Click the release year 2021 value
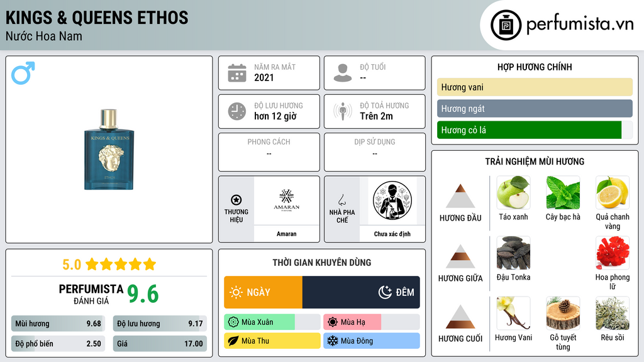The image size is (644, 362). click(264, 77)
